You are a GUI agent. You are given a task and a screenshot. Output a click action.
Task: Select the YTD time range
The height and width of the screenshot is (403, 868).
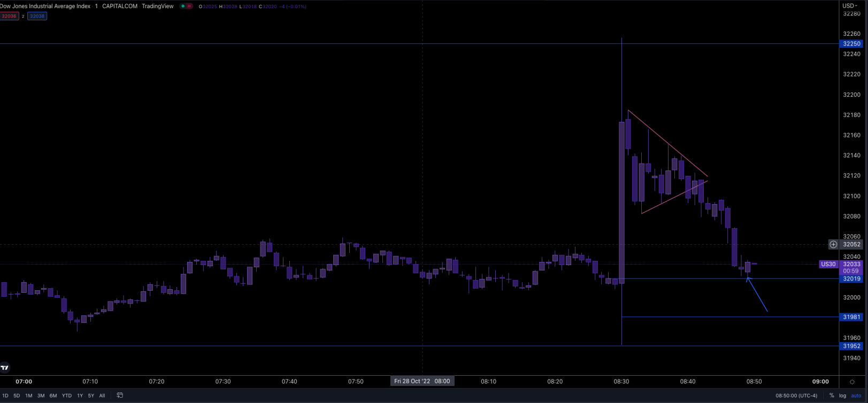click(x=67, y=396)
